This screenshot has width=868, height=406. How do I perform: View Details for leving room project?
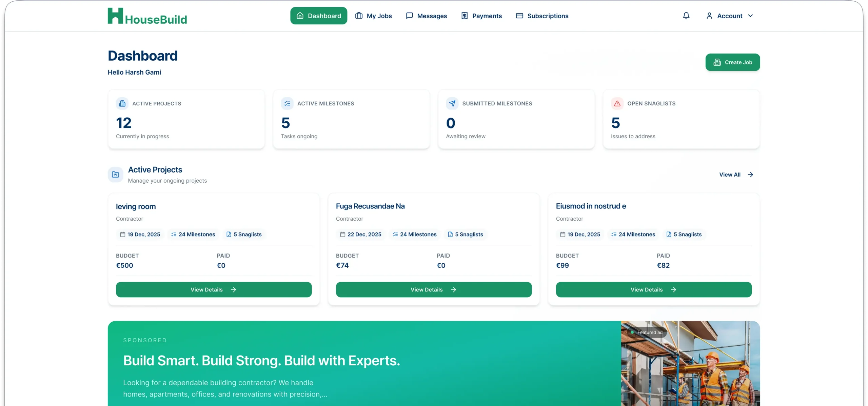click(x=214, y=289)
